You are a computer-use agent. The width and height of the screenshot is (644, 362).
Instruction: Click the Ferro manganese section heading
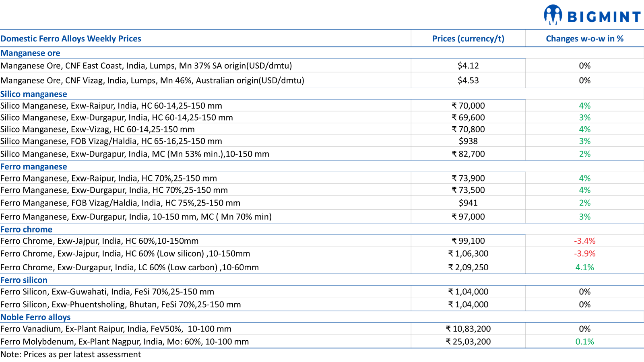pyautogui.click(x=34, y=167)
